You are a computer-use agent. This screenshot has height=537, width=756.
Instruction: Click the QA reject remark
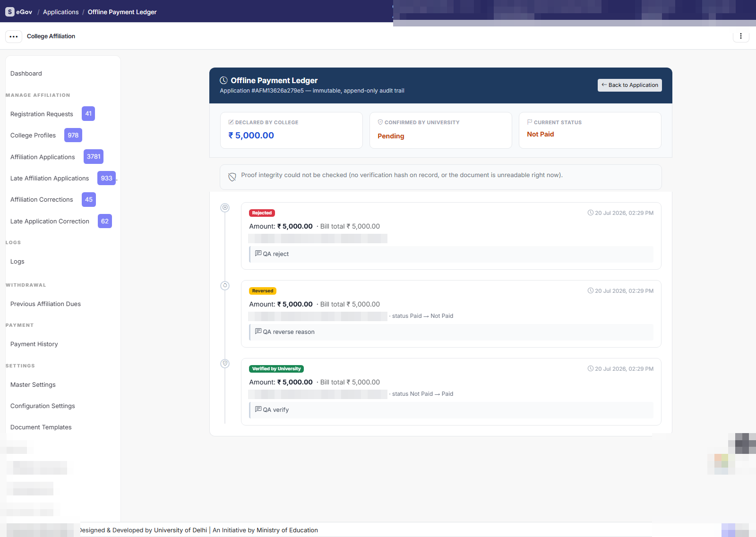(451, 254)
